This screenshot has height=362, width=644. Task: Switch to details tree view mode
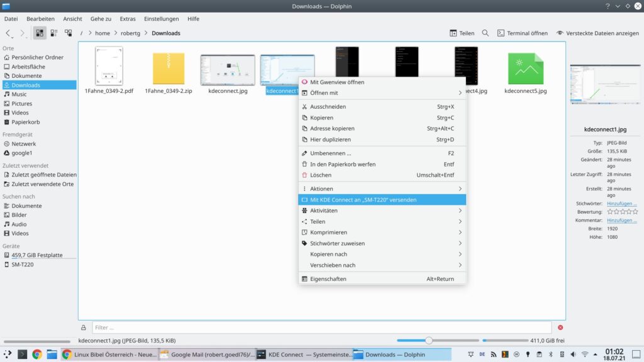pos(68,33)
